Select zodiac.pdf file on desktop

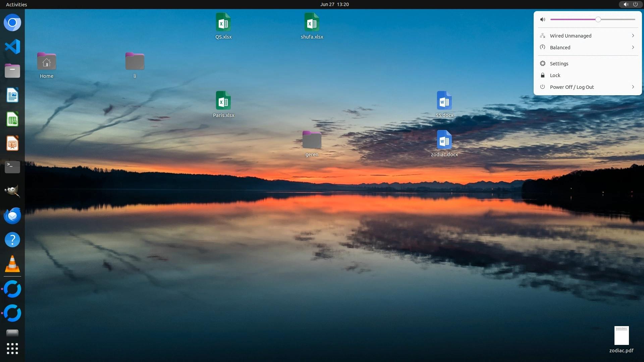click(621, 336)
